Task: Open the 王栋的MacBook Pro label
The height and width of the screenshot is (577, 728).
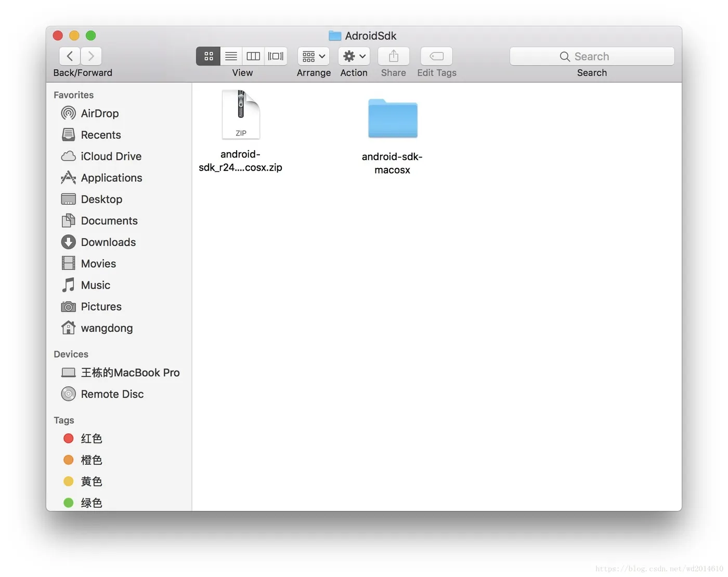Action: (131, 373)
